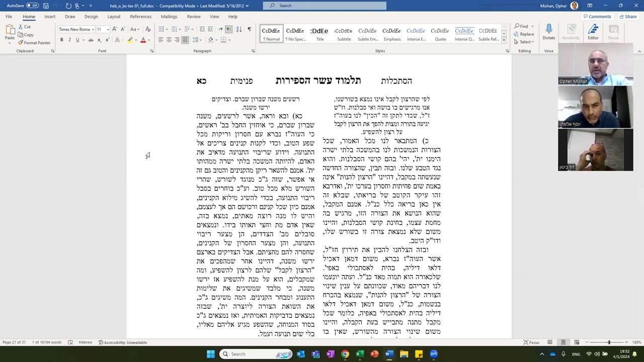The width and height of the screenshot is (644, 362).
Task: Toggle bold formatting
Action: (x=61, y=40)
